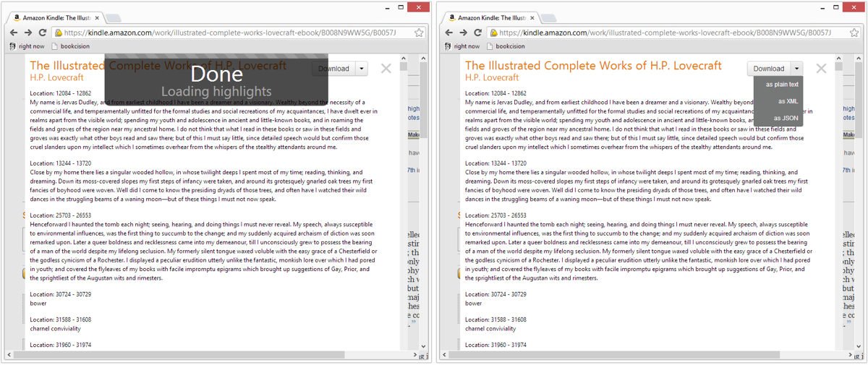
Task: Select the 'bower' highlight in left window
Action: [39, 304]
